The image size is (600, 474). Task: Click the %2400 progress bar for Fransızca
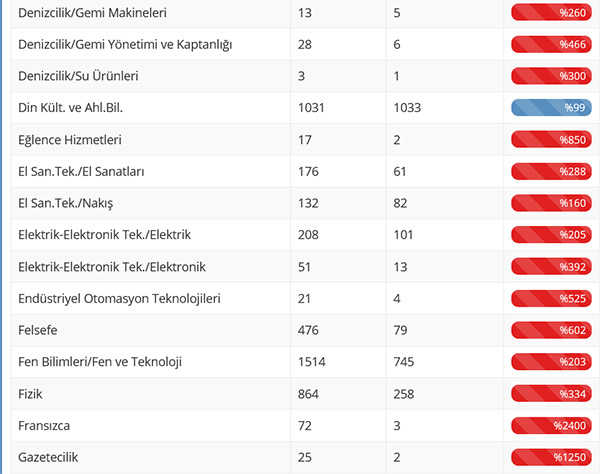point(553,426)
